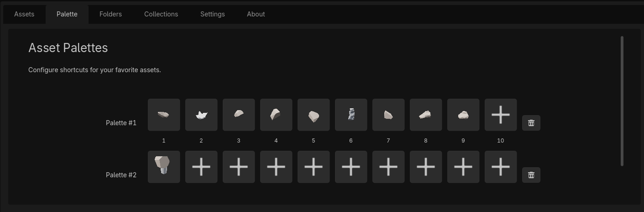Delete Palette #1 using its trash icon

point(531,123)
